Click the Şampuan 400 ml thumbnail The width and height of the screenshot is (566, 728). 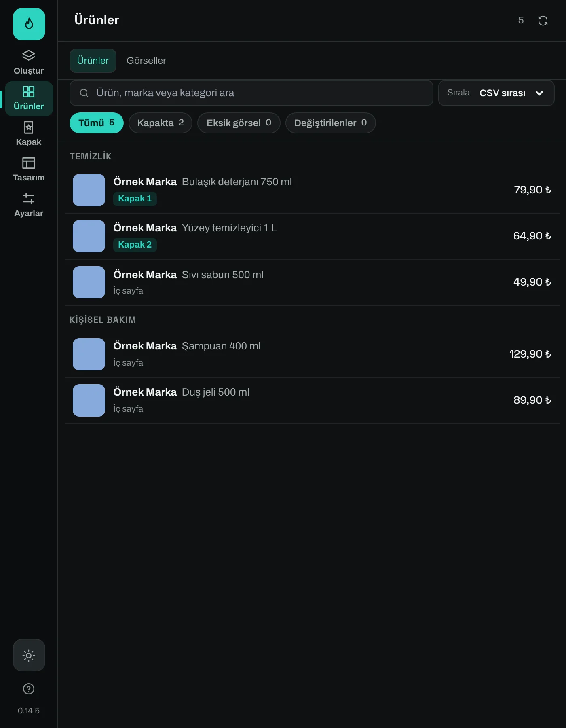89,354
